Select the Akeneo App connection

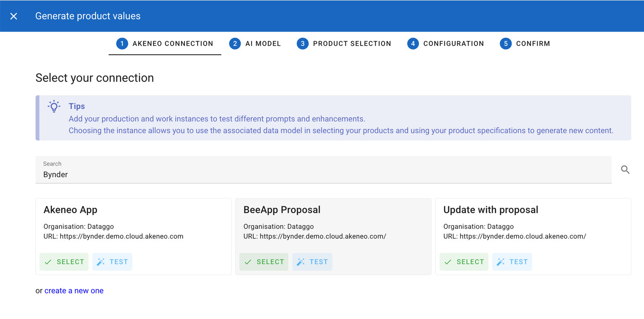[64, 262]
